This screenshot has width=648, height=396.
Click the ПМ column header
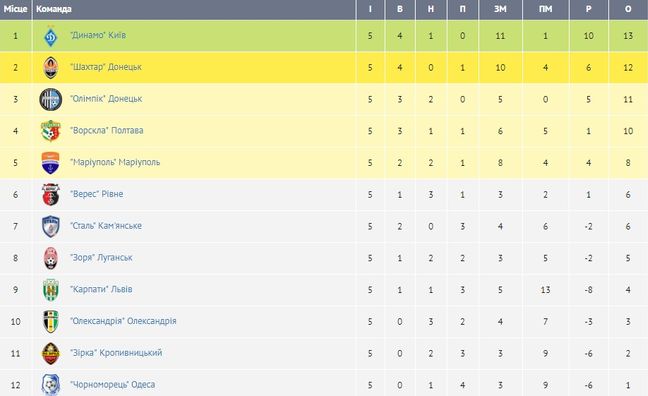click(546, 9)
